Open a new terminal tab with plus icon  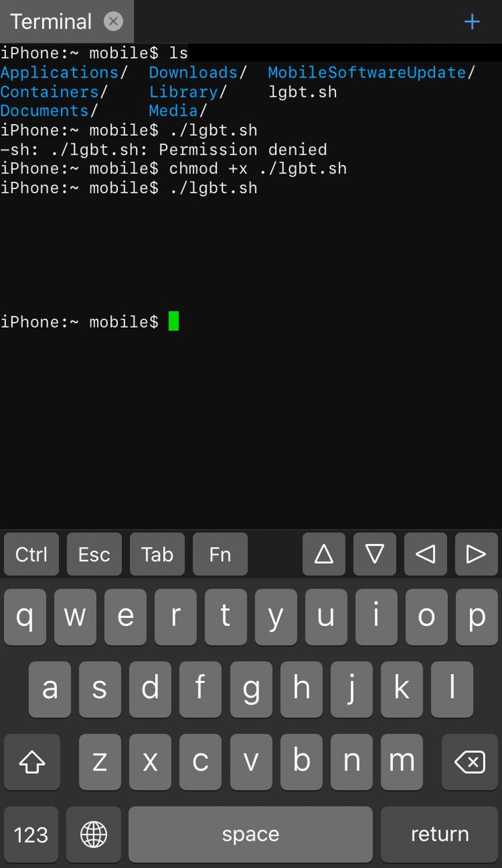click(x=472, y=22)
